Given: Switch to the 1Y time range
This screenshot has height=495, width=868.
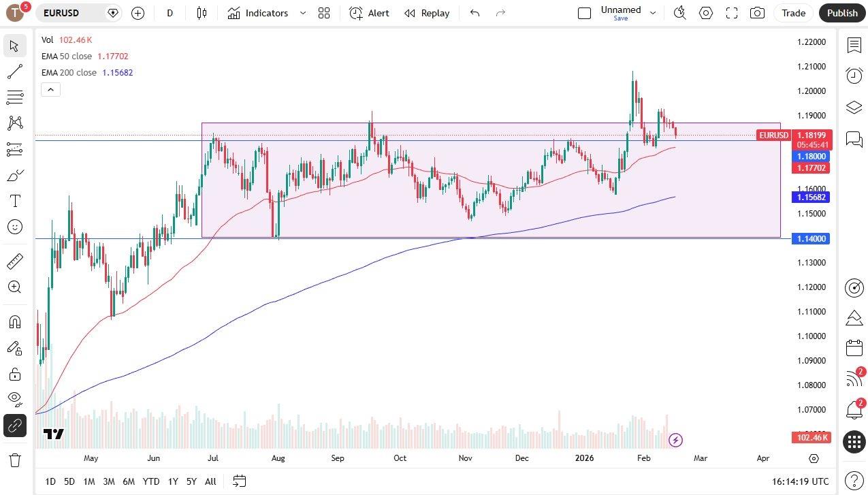Looking at the screenshot, I should (173, 481).
